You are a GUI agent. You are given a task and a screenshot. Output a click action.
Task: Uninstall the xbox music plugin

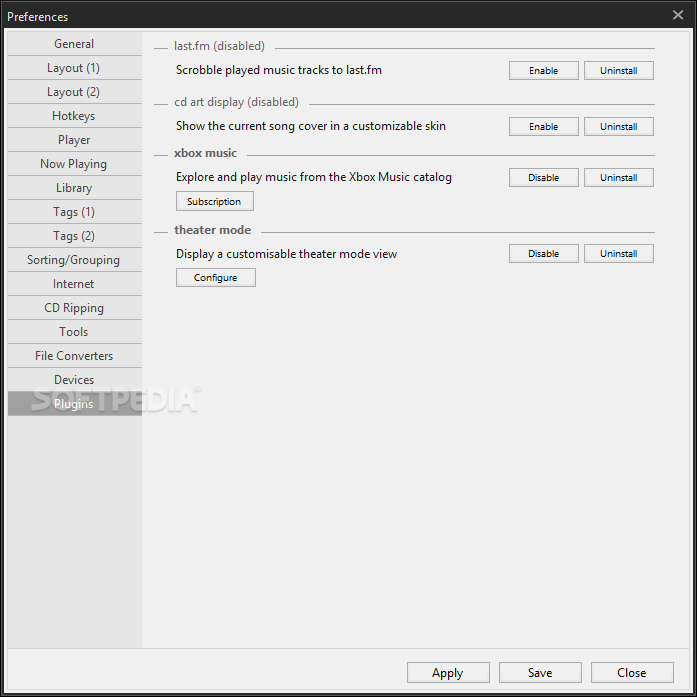click(619, 177)
